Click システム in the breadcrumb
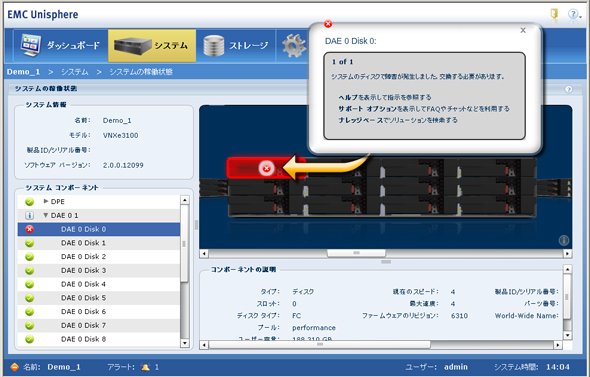 [x=75, y=72]
